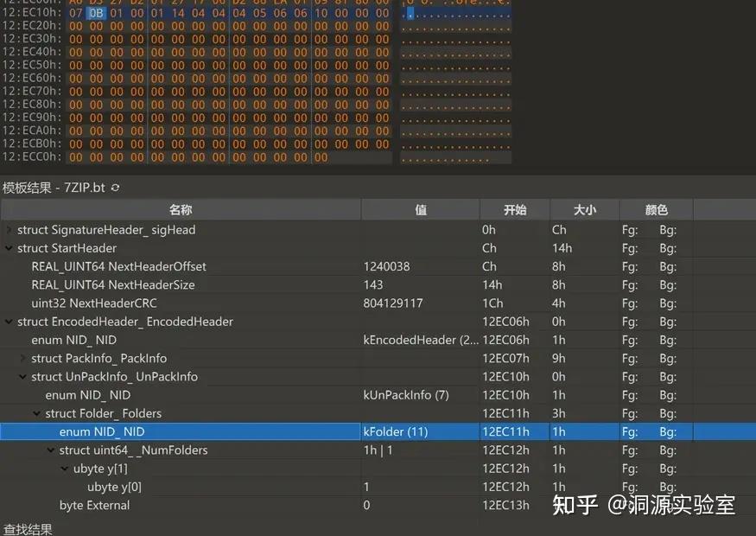Collapse the ubyte y[1] node

(x=62, y=468)
